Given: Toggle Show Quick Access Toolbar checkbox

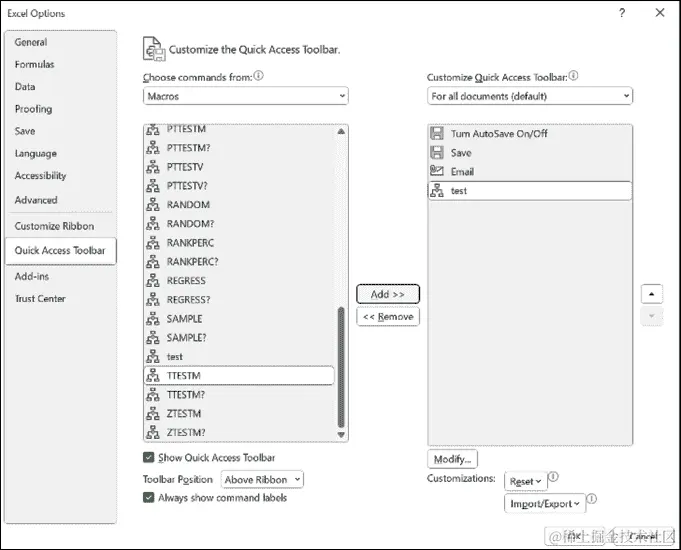Looking at the screenshot, I should [149, 457].
